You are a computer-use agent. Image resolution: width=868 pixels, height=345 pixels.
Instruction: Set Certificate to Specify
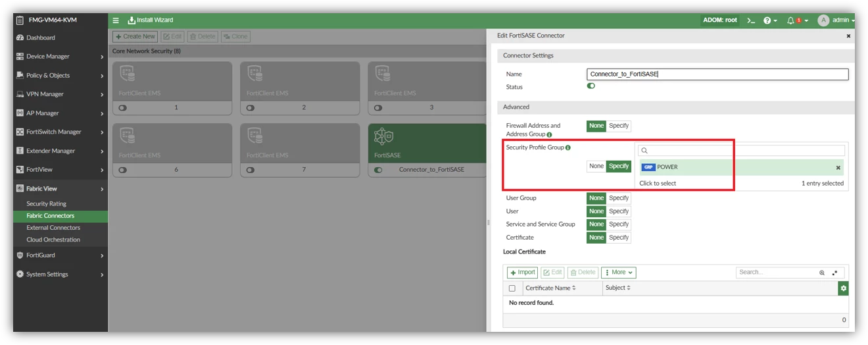(x=619, y=238)
